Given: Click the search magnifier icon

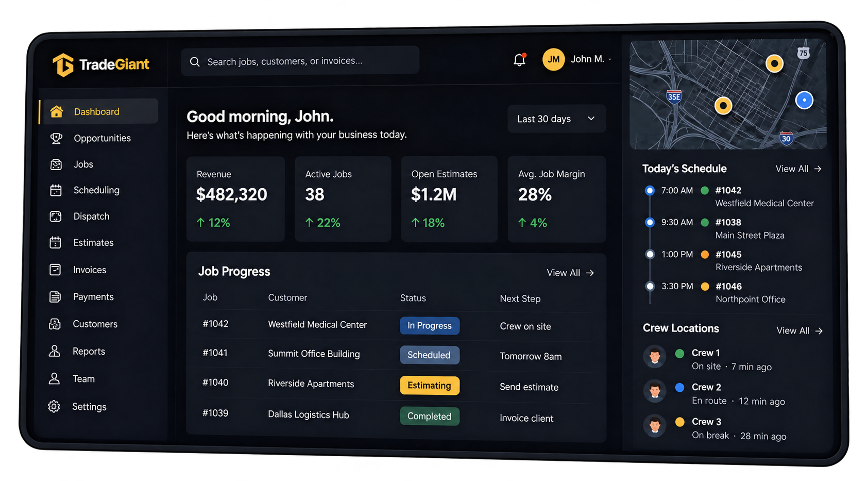Looking at the screenshot, I should (195, 62).
